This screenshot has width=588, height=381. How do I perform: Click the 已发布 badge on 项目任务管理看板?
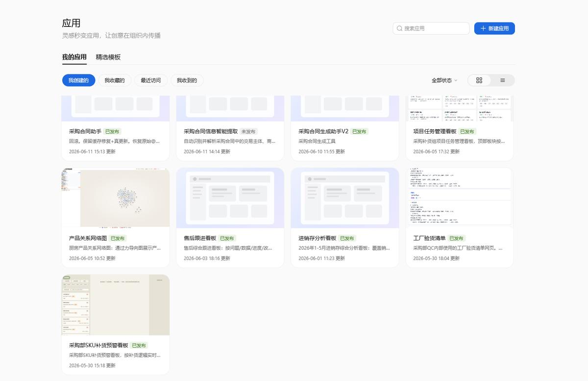[467, 131]
